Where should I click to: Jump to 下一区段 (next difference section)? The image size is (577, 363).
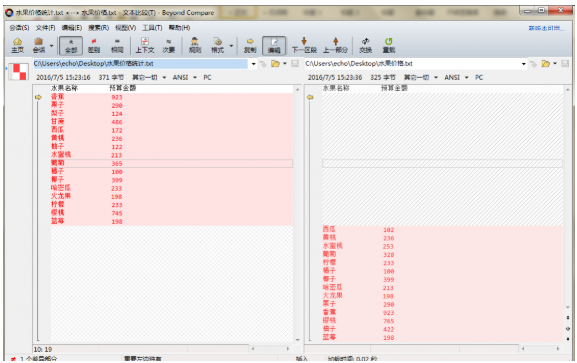[x=304, y=45]
